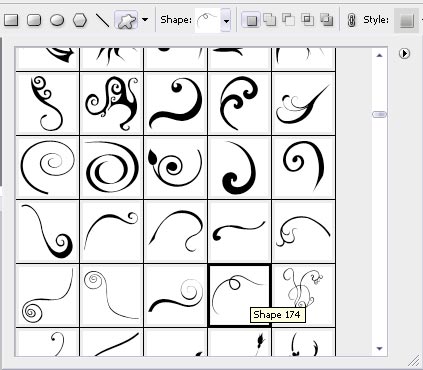Pick the S-curve shape with a double spiral top
The image size is (423, 370).
47,103
